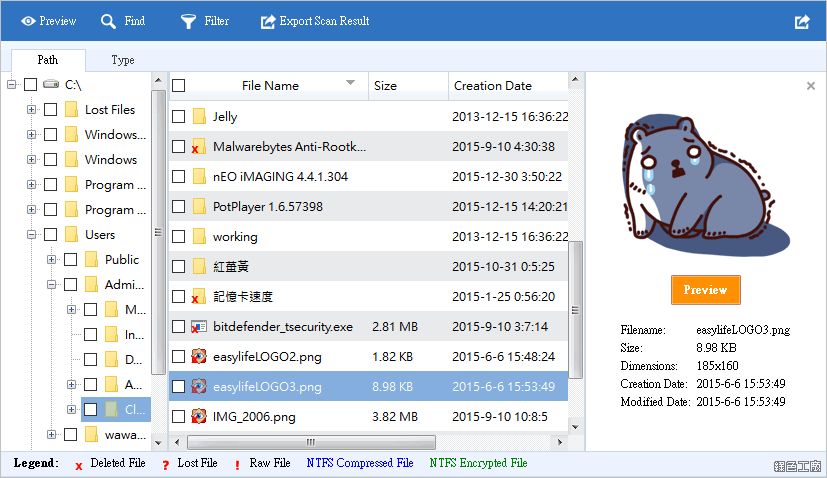Click the PotPlayer 1.6.57398 folder icon

tap(199, 206)
